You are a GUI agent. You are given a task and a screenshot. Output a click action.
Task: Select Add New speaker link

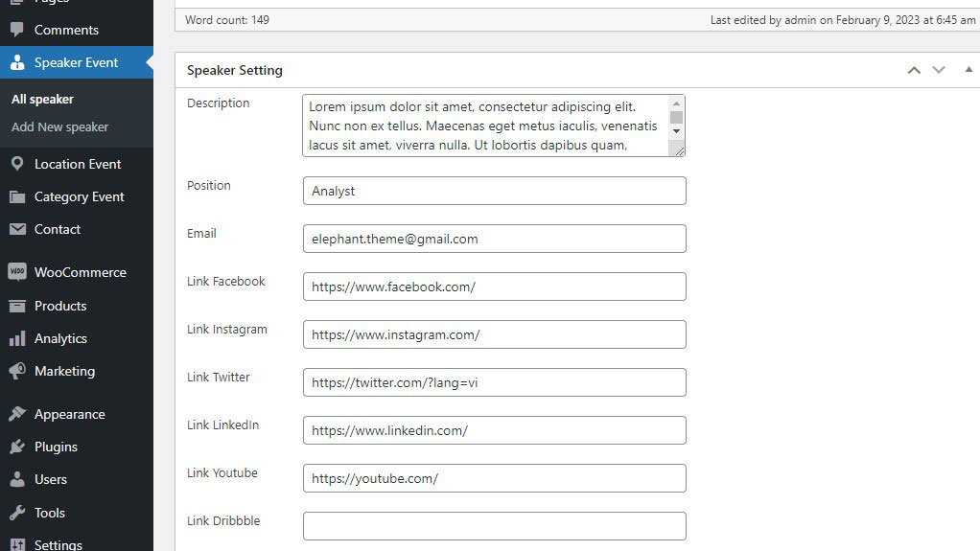[x=59, y=127]
